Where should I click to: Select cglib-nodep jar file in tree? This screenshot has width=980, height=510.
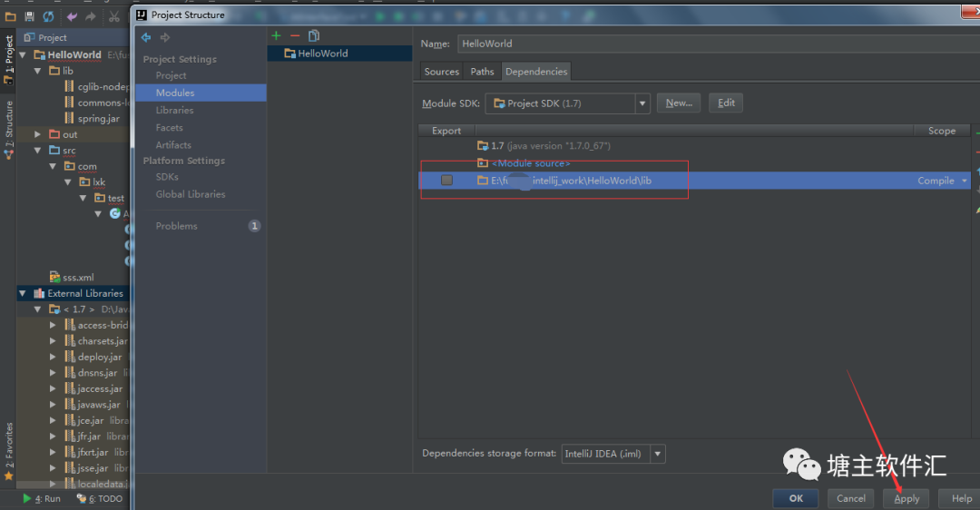(x=97, y=87)
